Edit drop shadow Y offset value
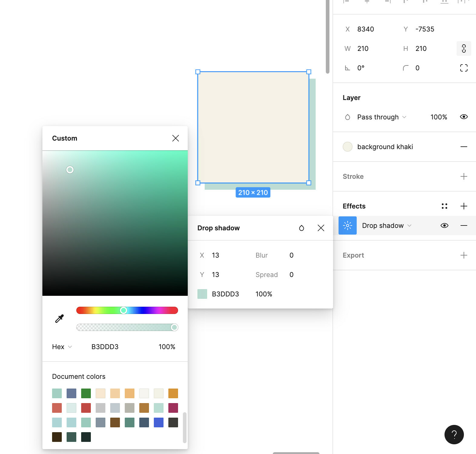The image size is (476, 454). tap(216, 275)
